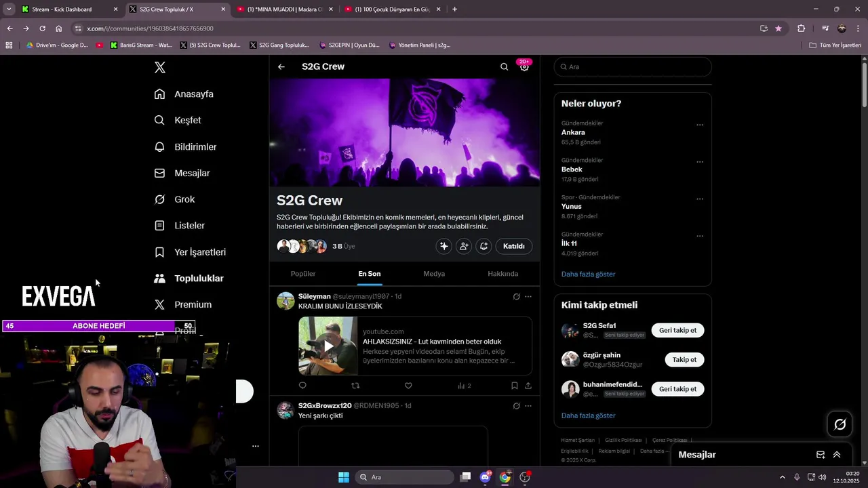Open more options for Yunus trend
This screenshot has height=488, width=868.
click(700, 199)
